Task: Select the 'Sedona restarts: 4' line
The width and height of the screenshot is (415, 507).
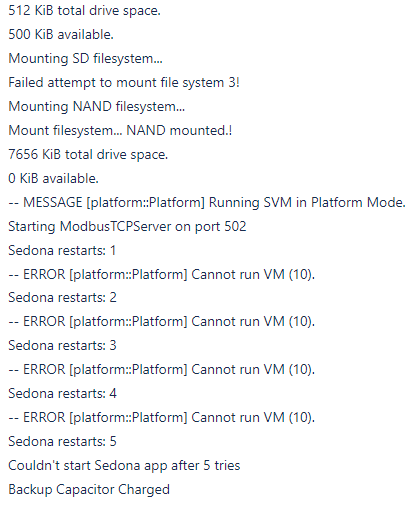Action: pyautogui.click(x=62, y=393)
